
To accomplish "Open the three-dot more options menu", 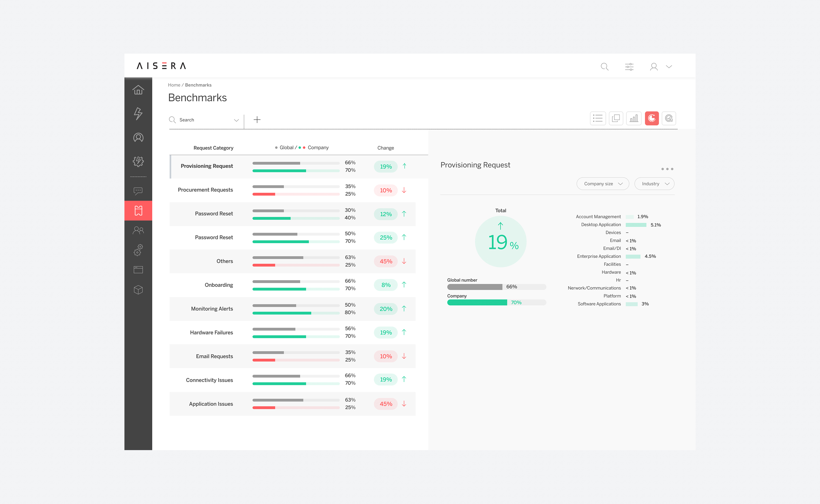I will pos(667,169).
